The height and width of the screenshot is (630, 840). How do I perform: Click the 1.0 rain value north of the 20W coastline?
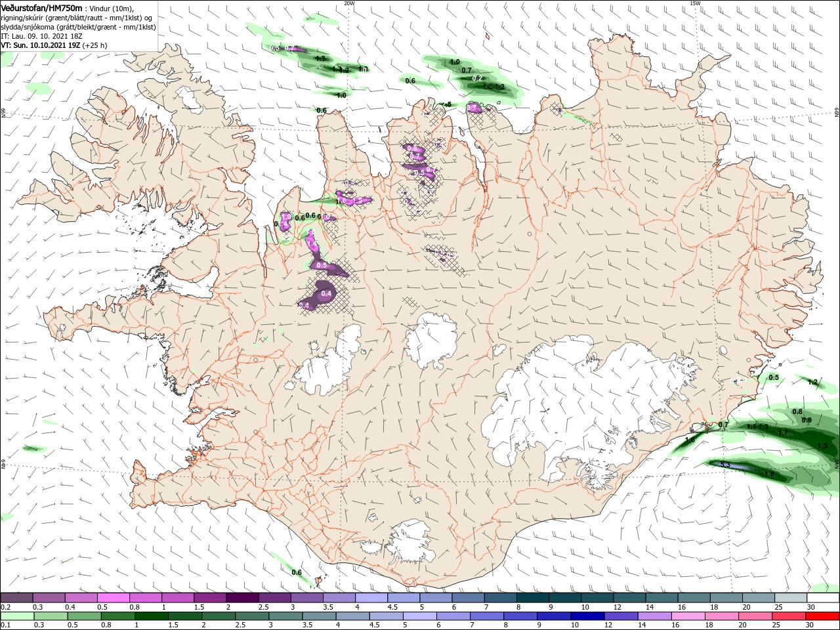[x=341, y=95]
